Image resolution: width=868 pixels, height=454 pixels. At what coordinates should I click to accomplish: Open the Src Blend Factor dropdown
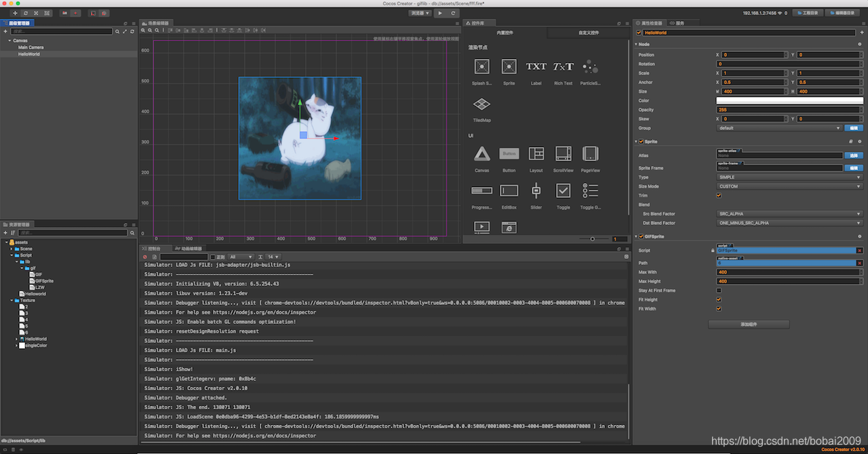point(790,213)
